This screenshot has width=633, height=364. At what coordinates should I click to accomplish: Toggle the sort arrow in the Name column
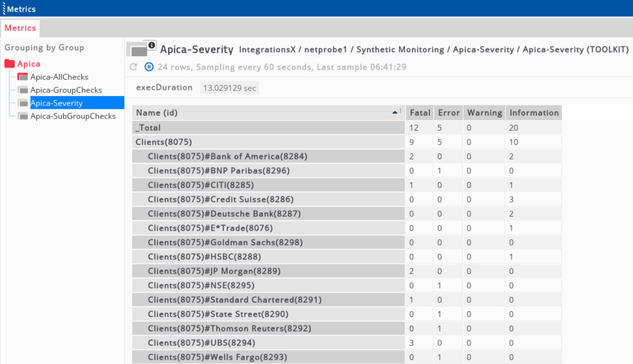(396, 112)
